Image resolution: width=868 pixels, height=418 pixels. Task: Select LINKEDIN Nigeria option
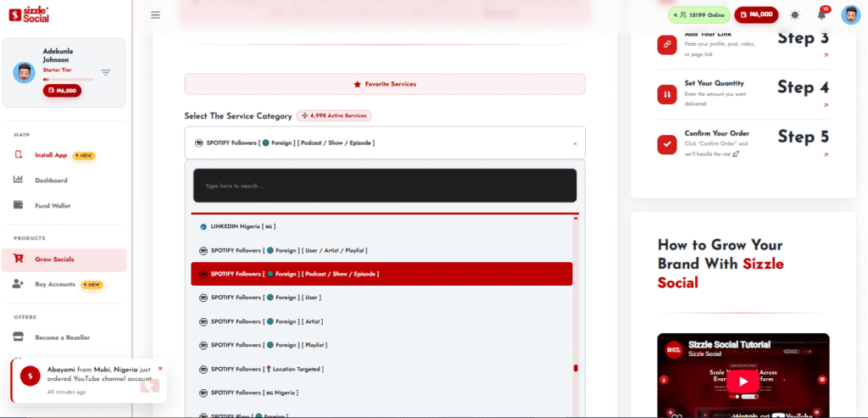point(382,226)
